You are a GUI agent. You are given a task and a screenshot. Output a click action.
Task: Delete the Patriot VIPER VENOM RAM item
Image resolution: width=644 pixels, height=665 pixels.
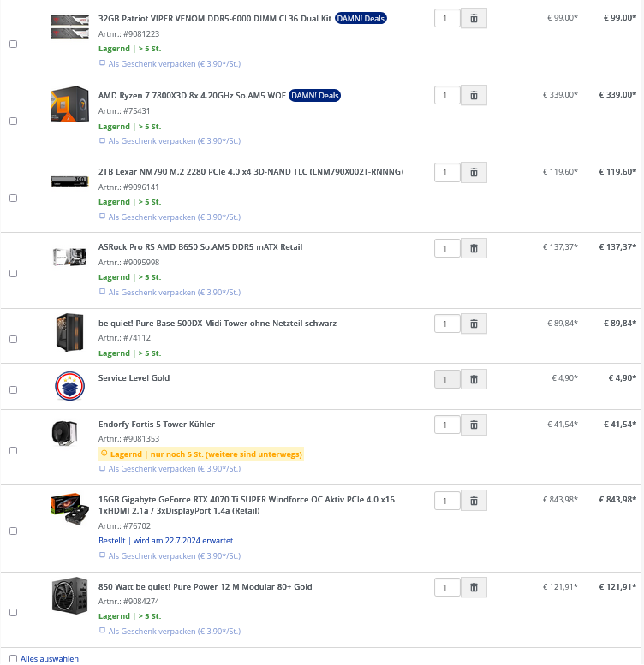tap(474, 18)
